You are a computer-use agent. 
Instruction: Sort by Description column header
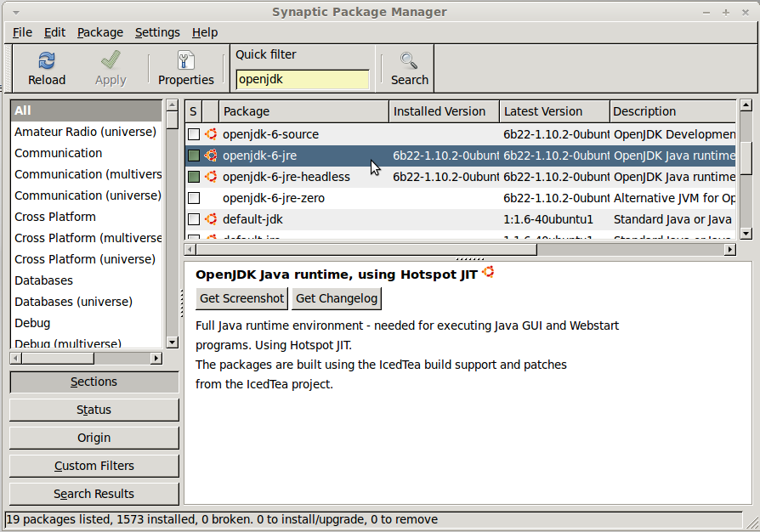(672, 111)
